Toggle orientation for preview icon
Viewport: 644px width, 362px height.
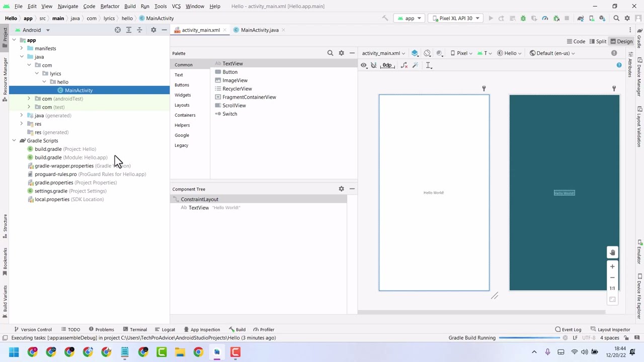[427, 53]
